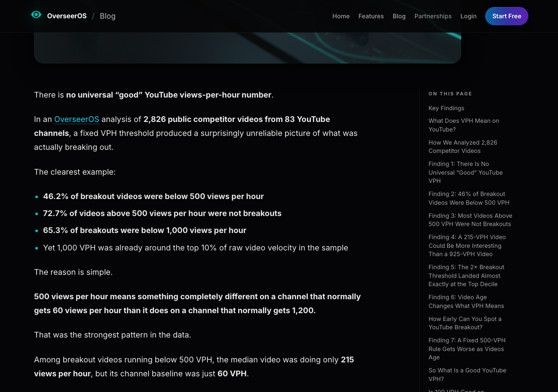This screenshot has width=558, height=392.
Task: Click 'That was the strongest pattern in the data.'
Action: click(112, 335)
